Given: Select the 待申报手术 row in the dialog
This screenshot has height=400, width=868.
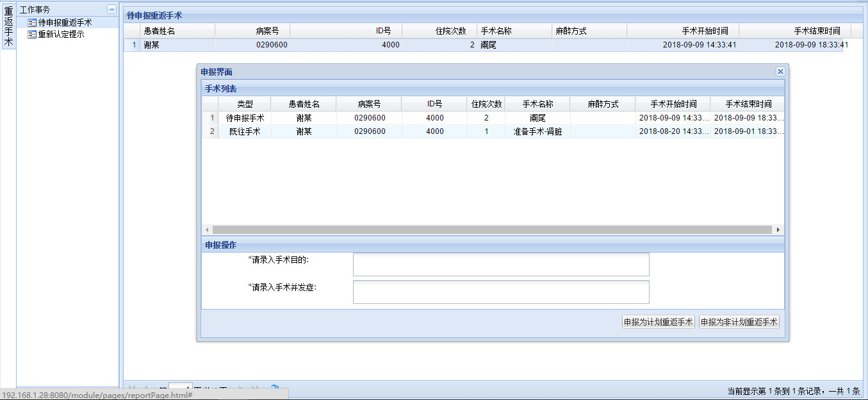Looking at the screenshot, I should tap(245, 118).
